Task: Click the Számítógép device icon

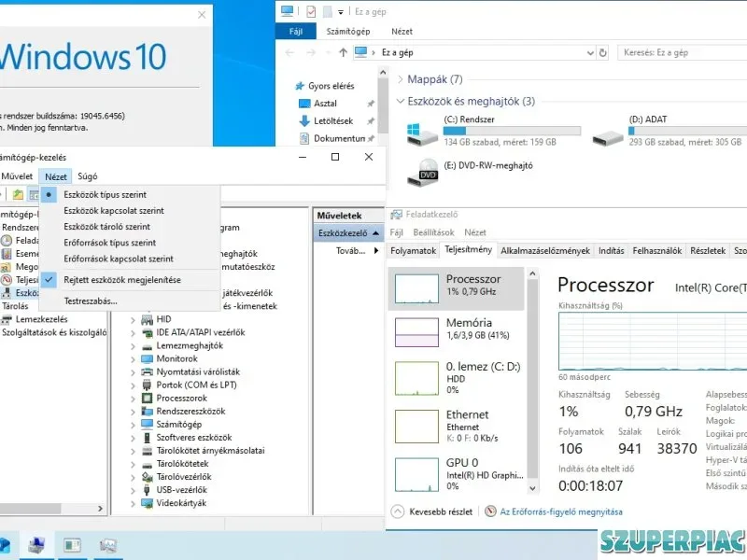Action: click(148, 425)
